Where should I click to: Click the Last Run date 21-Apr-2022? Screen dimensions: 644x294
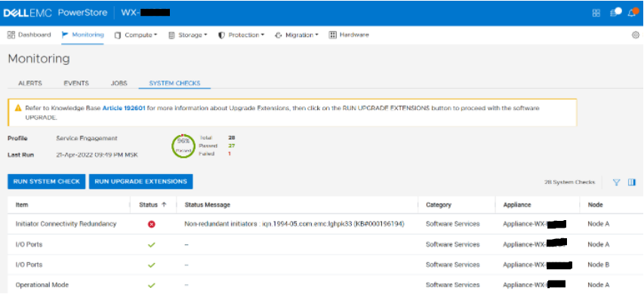[97, 155]
